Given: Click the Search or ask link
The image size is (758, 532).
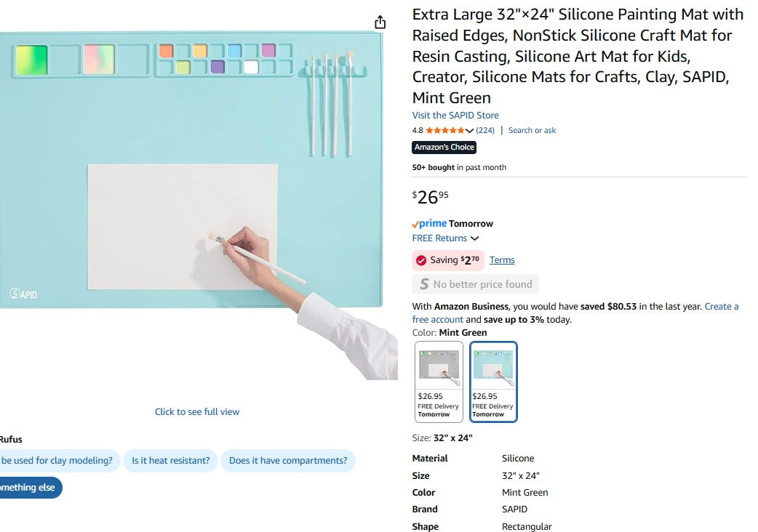Looking at the screenshot, I should pyautogui.click(x=532, y=131).
